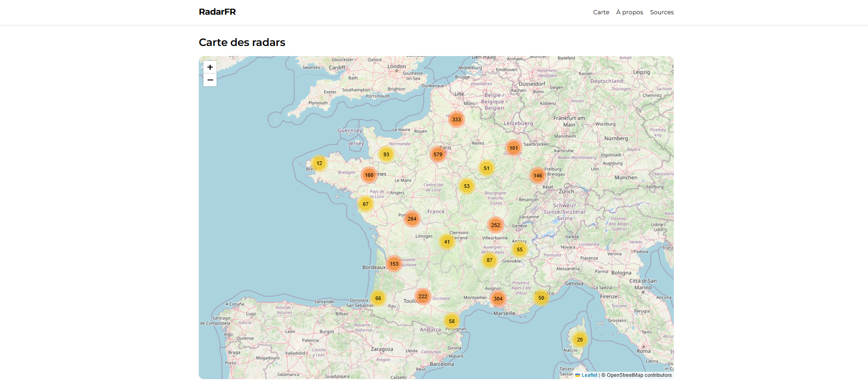This screenshot has width=868, height=386.
Task: Open the À propos page
Action: [x=629, y=12]
